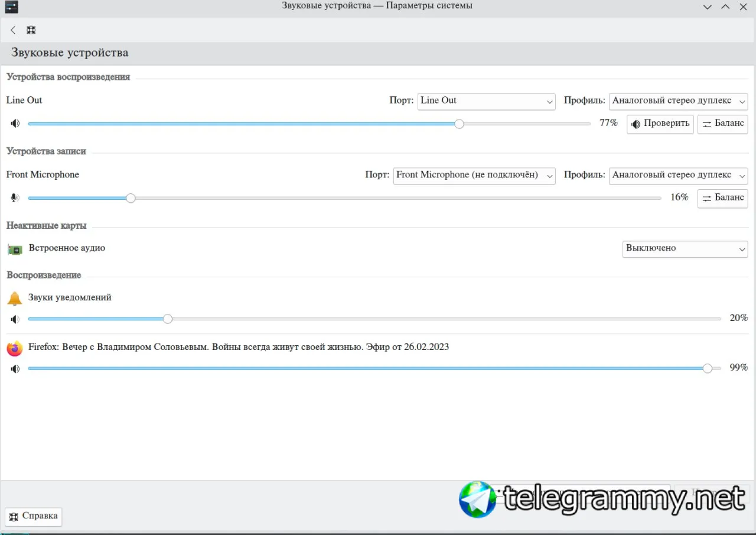This screenshot has width=756, height=535.
Task: Click the icon right of the back arrow
Action: [31, 30]
